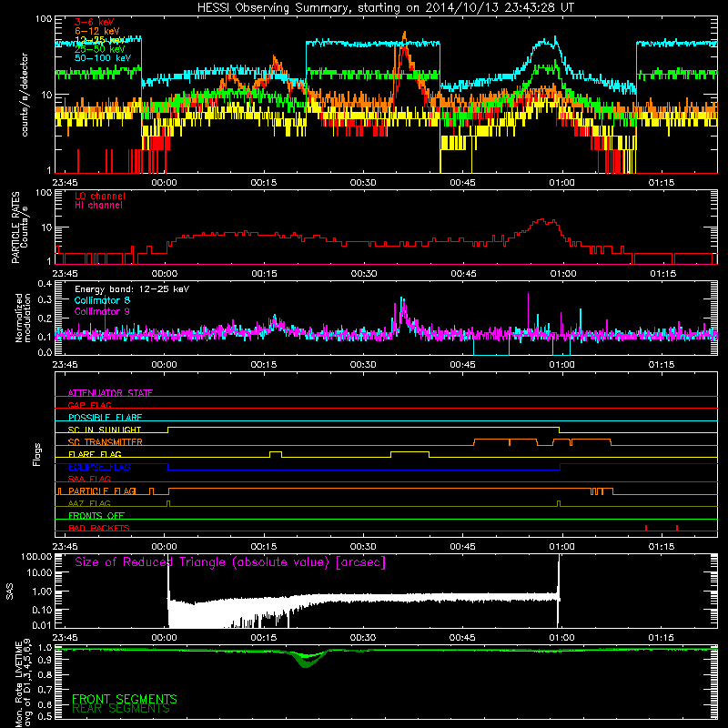Click the Mon. Rate LIVETIME axis title
This screenshot has height=728, width=728.
[x=24, y=683]
